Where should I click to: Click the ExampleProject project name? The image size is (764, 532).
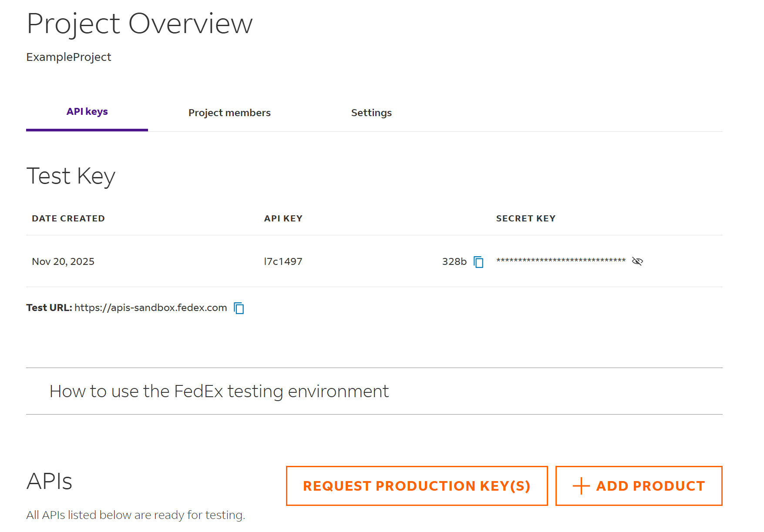tap(69, 57)
